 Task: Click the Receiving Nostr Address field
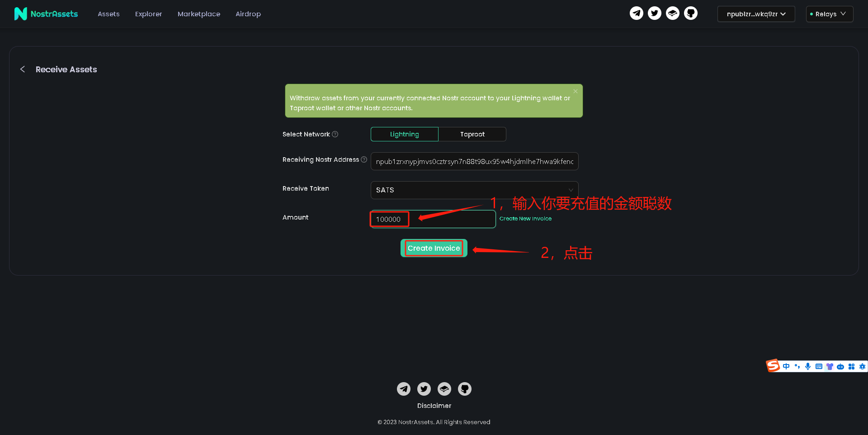475,161
